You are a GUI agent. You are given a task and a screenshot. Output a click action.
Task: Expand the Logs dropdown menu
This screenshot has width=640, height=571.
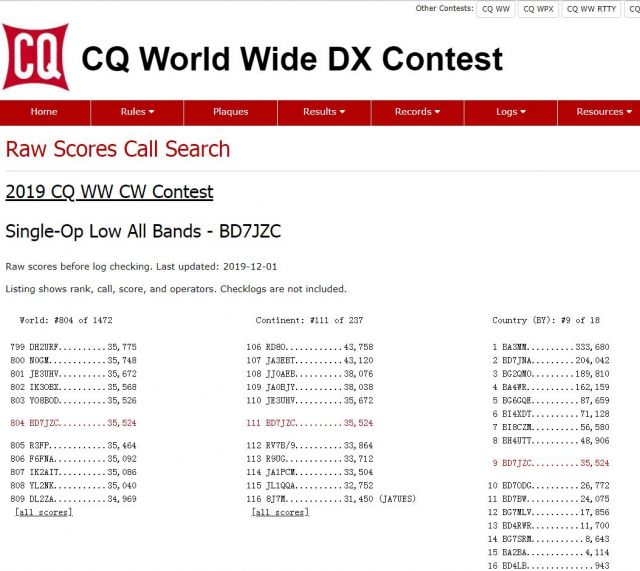tap(511, 112)
